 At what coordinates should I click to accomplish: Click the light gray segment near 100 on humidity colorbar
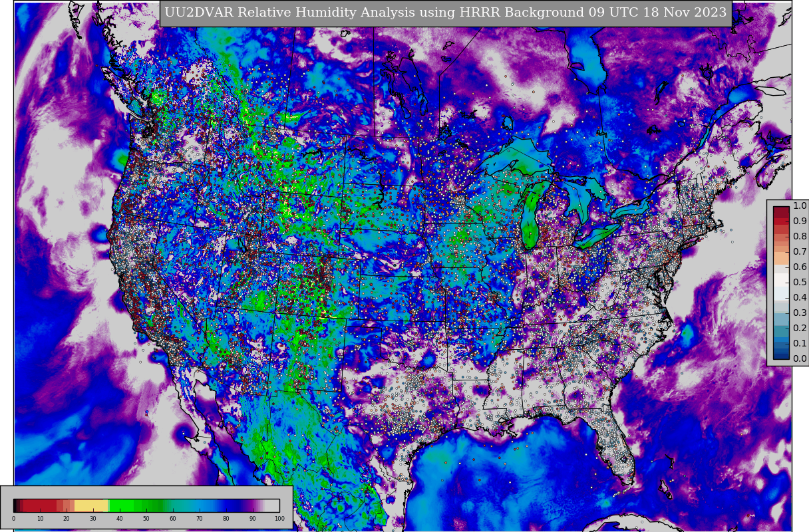[x=272, y=505]
